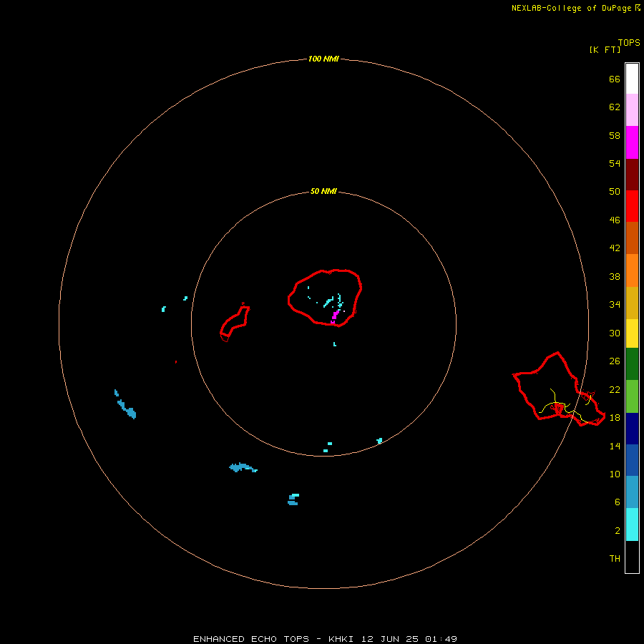The image size is (644, 644).
Task: Click the '30' legend value label
Action: (615, 333)
